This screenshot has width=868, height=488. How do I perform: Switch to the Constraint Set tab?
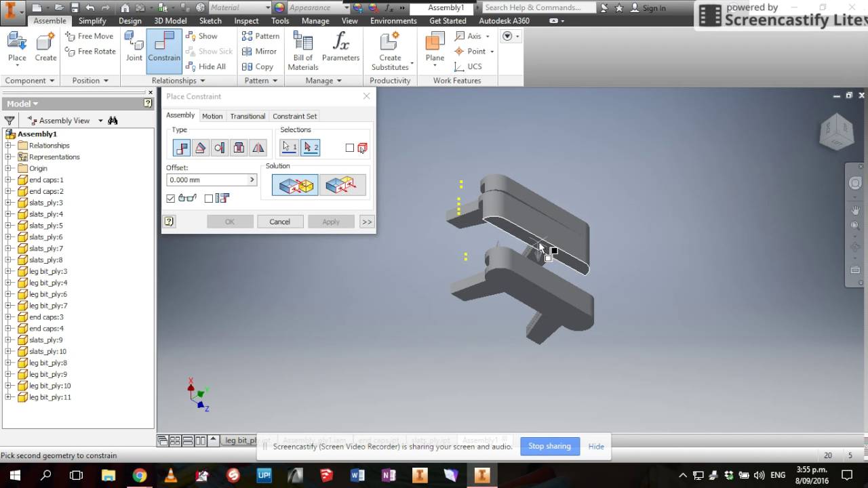click(294, 116)
